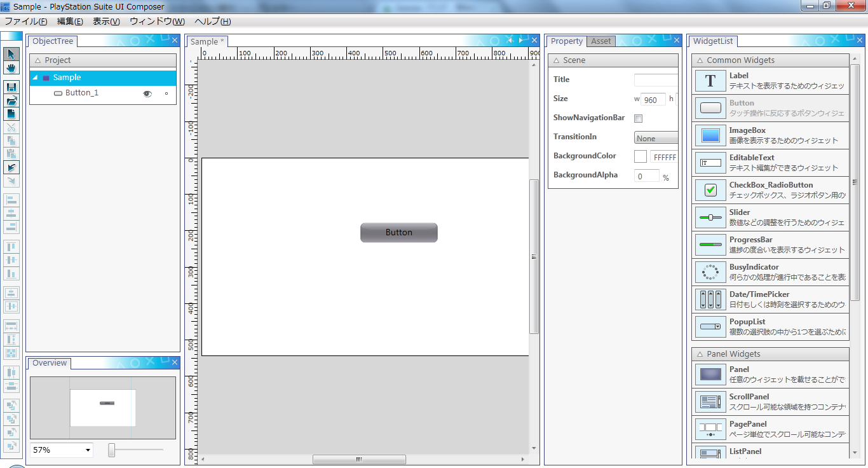The image size is (868, 468).
Task: Select the Property tab
Action: pyautogui.click(x=567, y=41)
